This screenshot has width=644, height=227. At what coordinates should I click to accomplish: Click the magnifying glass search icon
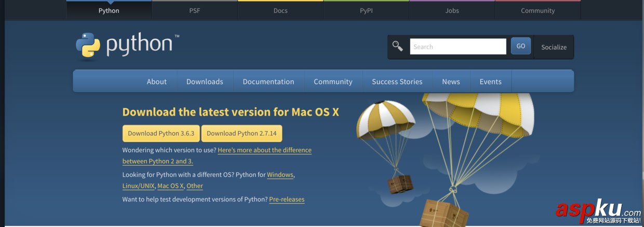click(x=398, y=47)
